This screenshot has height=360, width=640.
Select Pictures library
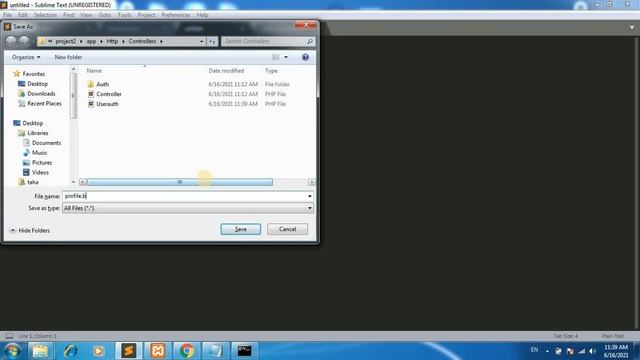coord(42,162)
